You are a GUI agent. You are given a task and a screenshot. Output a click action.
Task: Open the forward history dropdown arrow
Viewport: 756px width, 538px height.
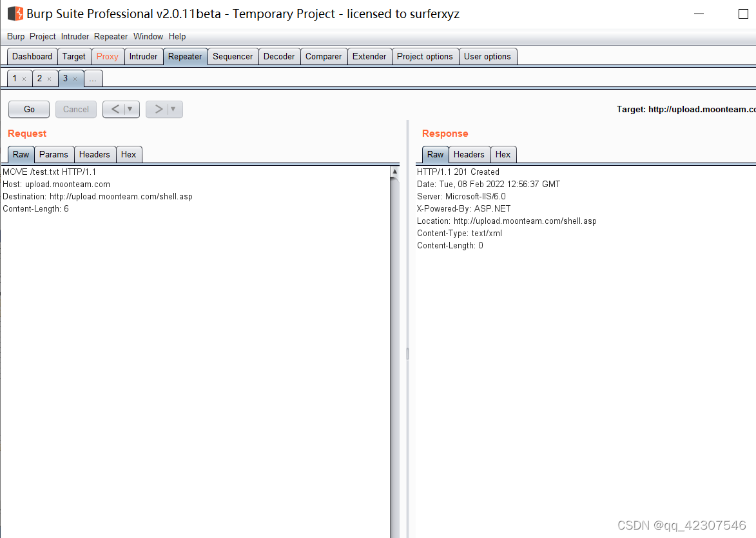point(173,109)
